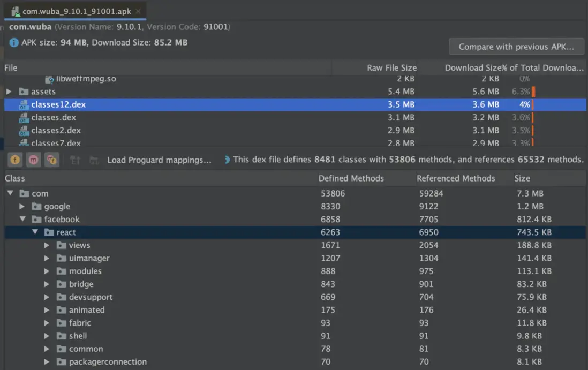Click the assets folder icon
This screenshot has height=370, width=588.
pyautogui.click(x=24, y=92)
